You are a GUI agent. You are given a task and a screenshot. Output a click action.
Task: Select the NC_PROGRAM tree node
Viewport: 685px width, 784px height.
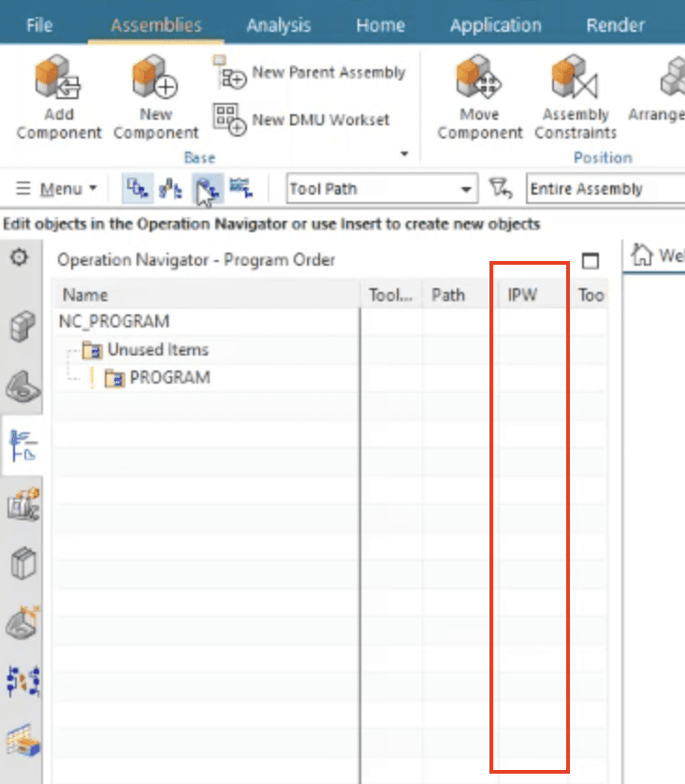point(114,322)
